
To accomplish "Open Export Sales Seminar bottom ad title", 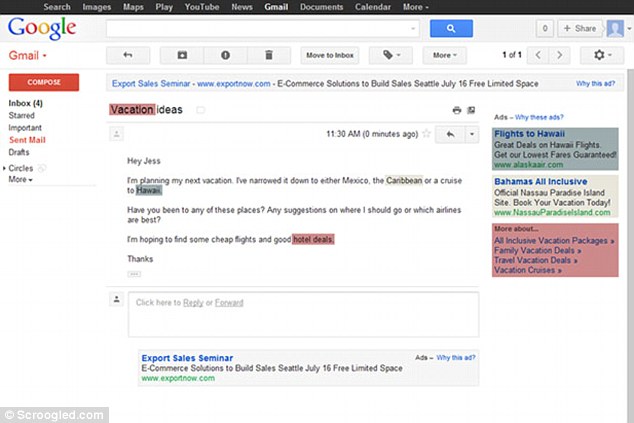I will 187,358.
